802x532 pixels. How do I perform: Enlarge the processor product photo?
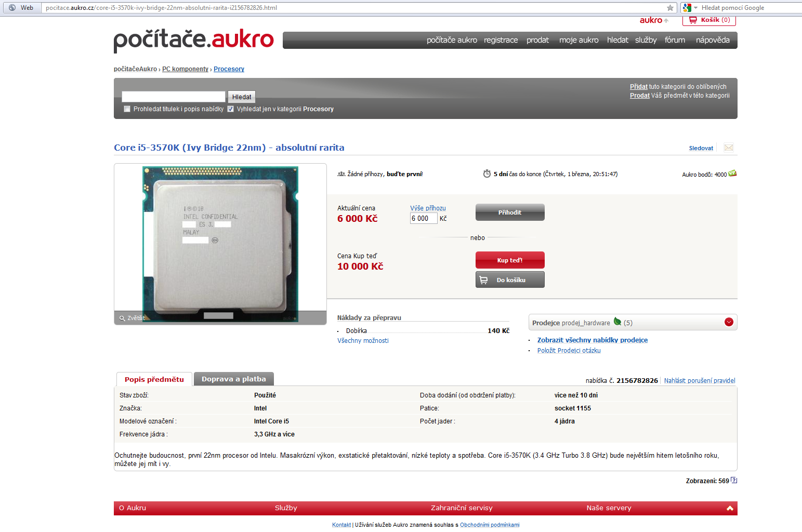220,244
